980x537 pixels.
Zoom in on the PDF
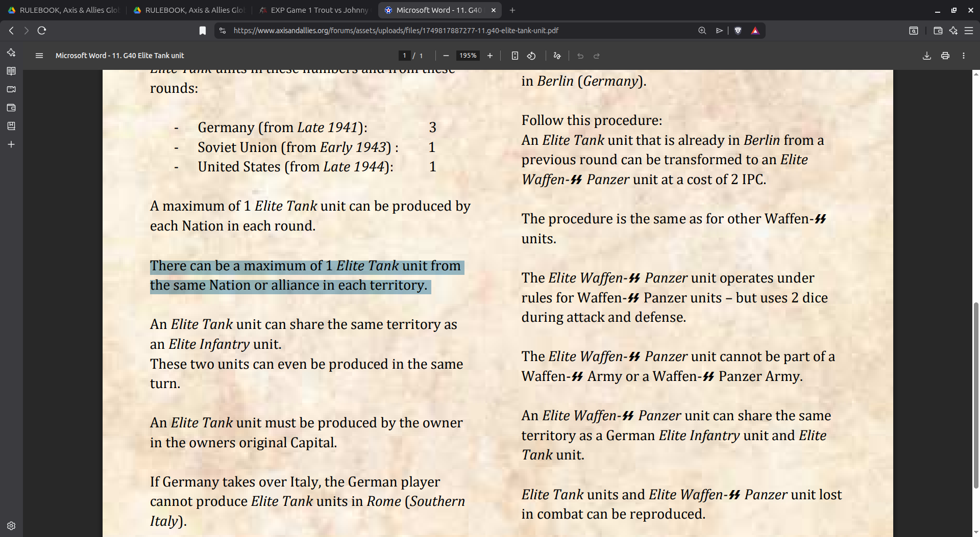490,56
